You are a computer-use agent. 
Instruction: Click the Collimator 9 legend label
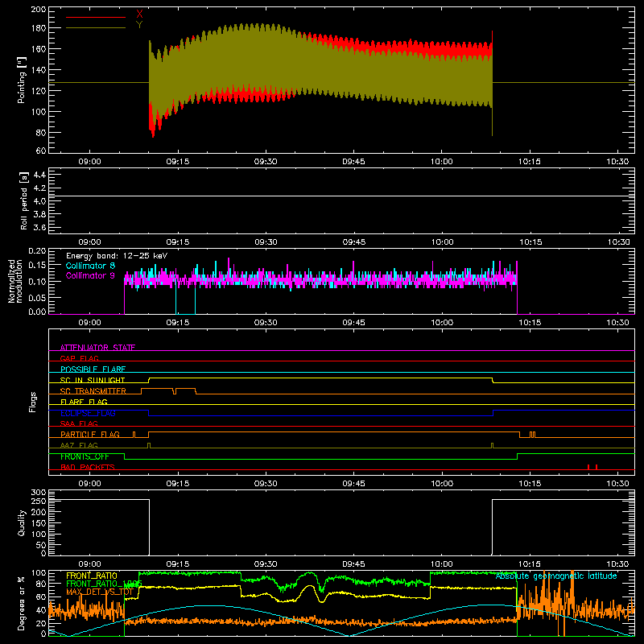pos(90,275)
